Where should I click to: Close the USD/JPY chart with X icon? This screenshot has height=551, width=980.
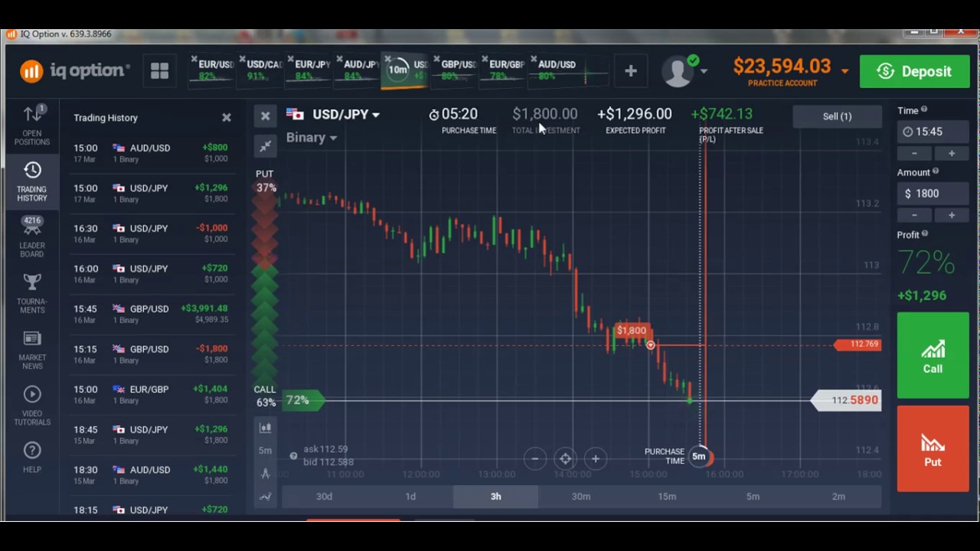pyautogui.click(x=265, y=116)
